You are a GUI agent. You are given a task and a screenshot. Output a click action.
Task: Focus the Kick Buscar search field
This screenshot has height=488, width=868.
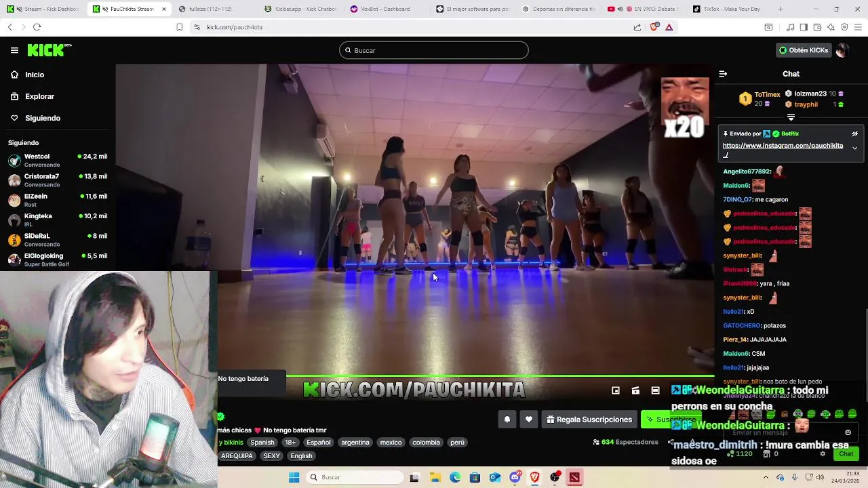pos(434,50)
